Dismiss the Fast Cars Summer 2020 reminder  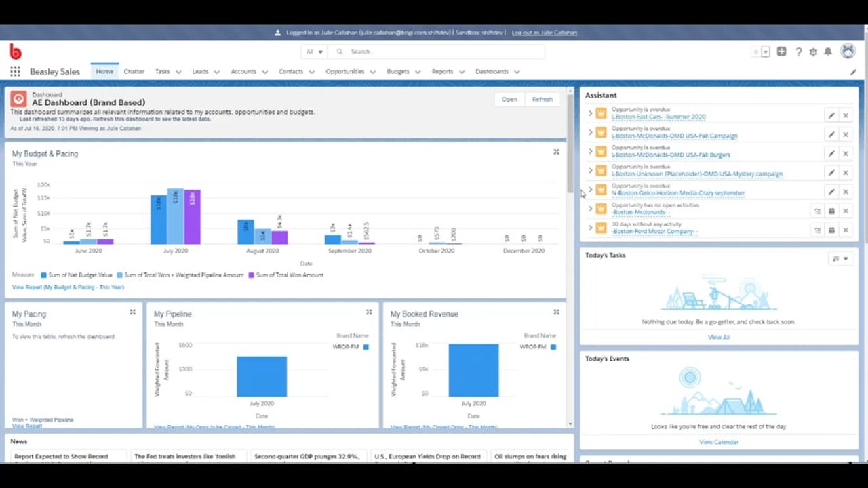click(846, 115)
